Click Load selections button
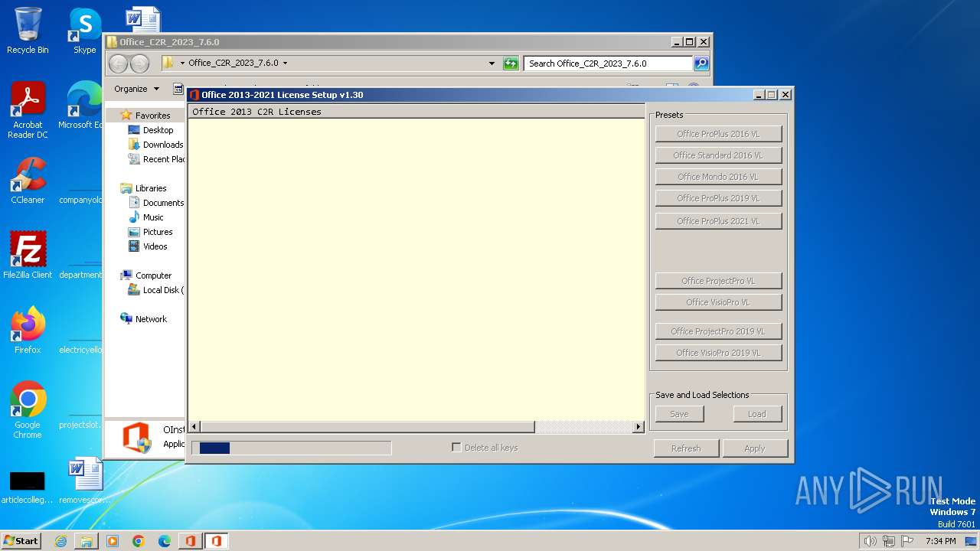Viewport: 980px width, 551px height. [x=757, y=414]
